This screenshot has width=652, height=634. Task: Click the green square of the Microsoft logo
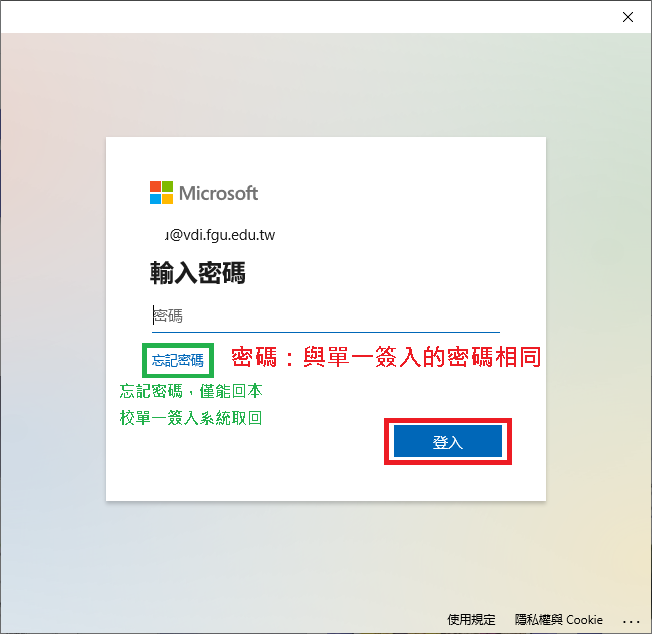pos(168,186)
